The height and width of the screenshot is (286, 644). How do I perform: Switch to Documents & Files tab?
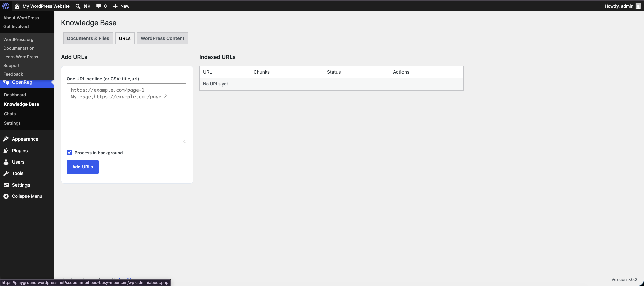click(x=88, y=38)
